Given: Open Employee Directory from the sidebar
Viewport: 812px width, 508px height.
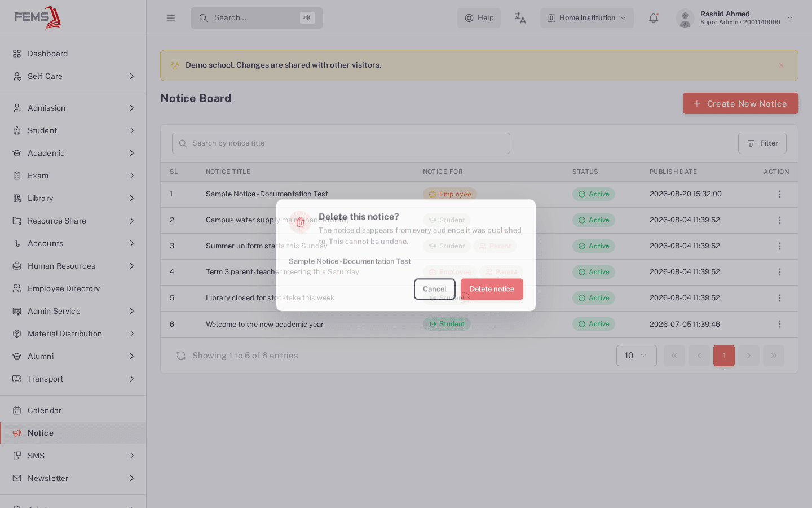Looking at the screenshot, I should (73, 288).
